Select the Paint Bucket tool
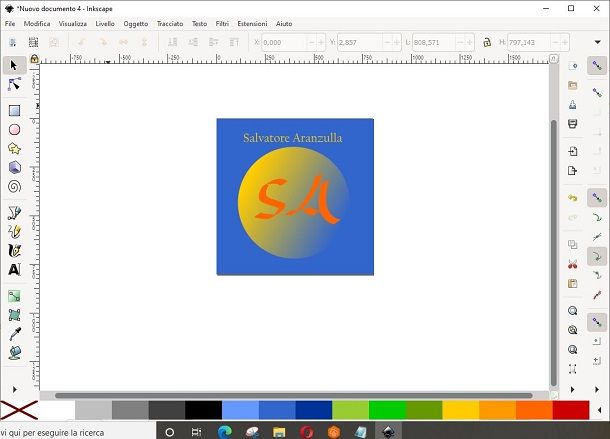 pos(14,353)
